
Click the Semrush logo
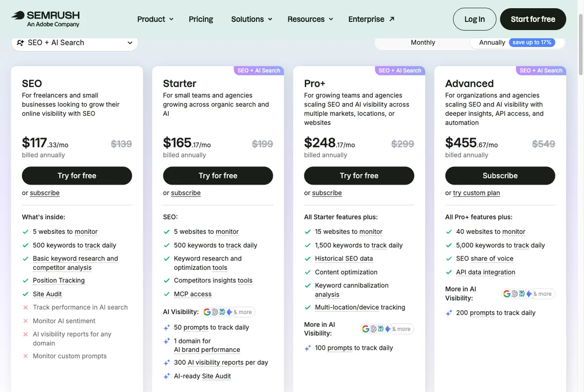click(45, 19)
